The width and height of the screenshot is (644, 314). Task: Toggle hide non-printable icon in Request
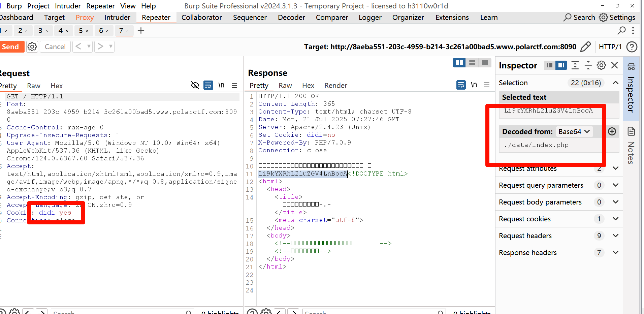tap(195, 85)
